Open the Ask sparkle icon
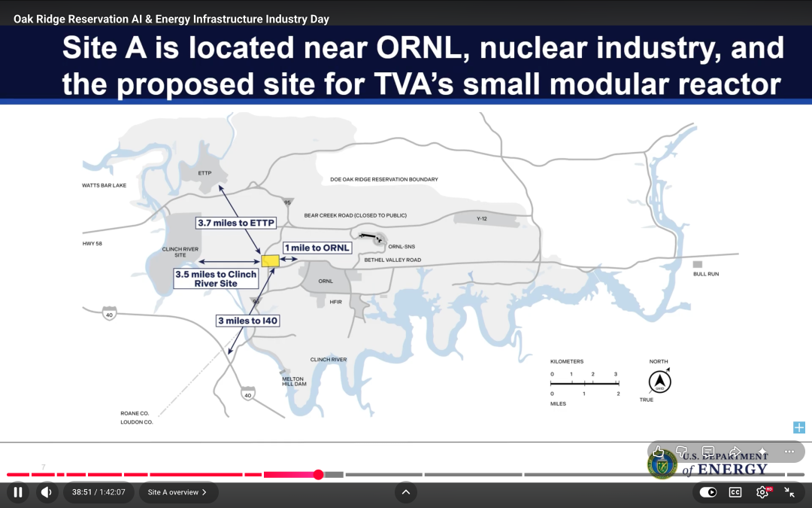 pyautogui.click(x=762, y=452)
